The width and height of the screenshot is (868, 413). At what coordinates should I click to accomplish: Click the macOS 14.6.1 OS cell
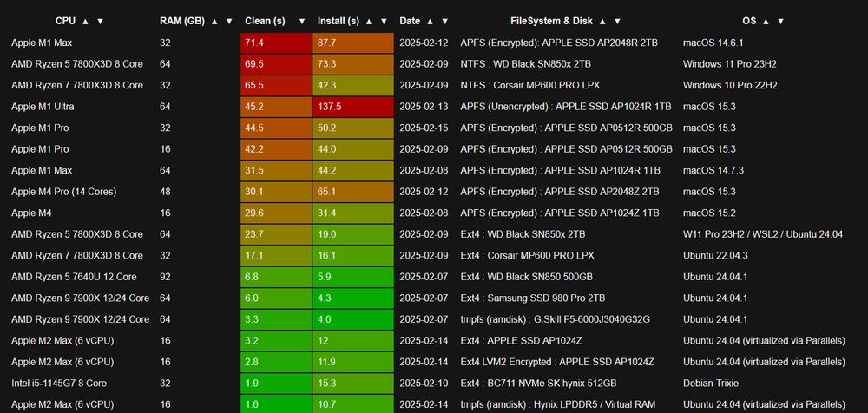pyautogui.click(x=713, y=43)
